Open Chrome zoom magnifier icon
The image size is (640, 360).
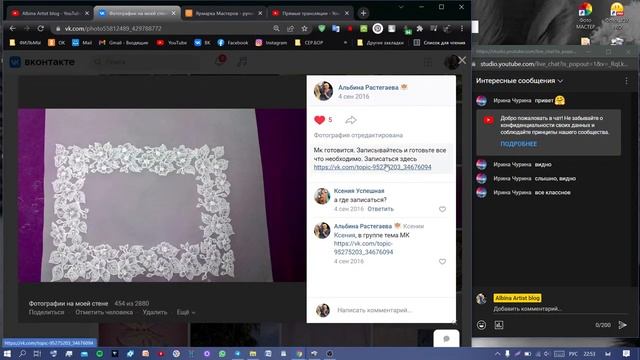pyautogui.click(x=276, y=29)
